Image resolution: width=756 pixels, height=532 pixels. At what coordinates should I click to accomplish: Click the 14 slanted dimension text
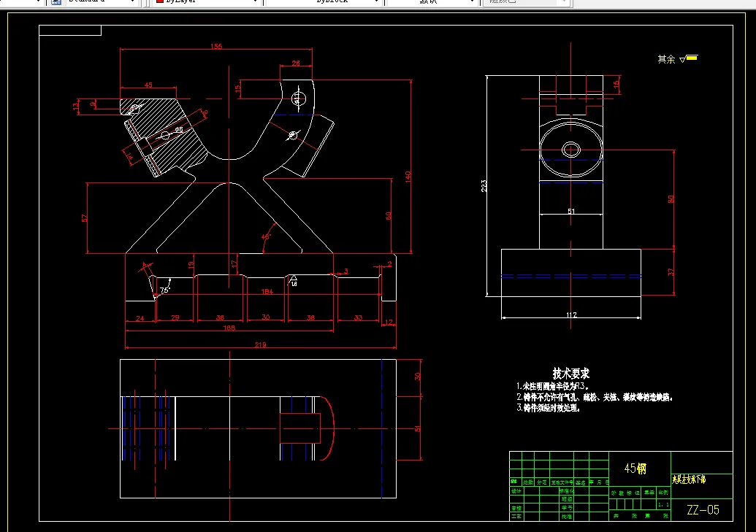tap(129, 156)
